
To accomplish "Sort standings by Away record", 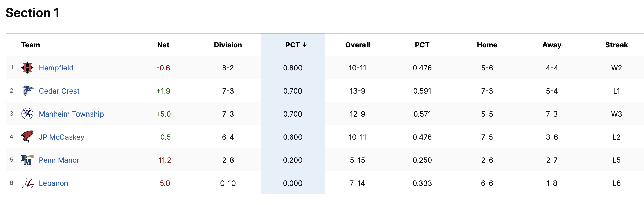I will click(552, 45).
